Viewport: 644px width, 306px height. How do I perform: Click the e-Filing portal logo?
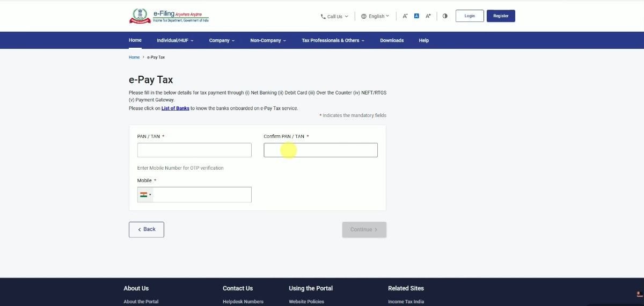point(169,16)
